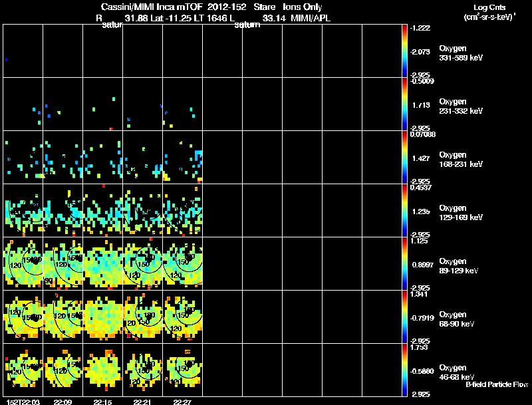Select the 22:21 Oxygen 129-169 keV image
The image size is (532, 405).
pyautogui.click(x=142, y=210)
